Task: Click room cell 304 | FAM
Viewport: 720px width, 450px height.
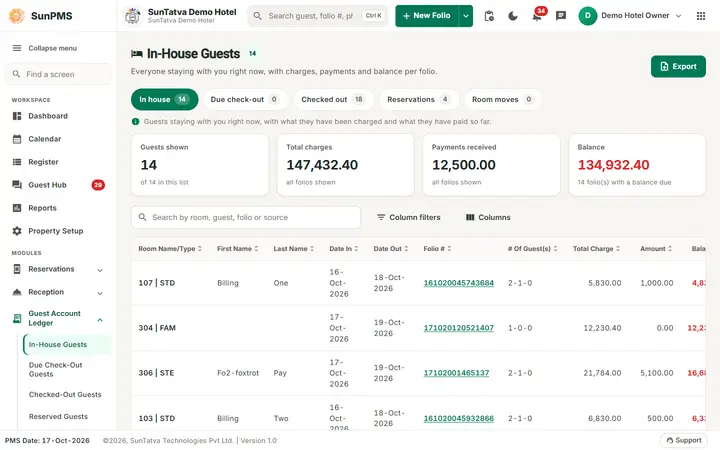Action: pyautogui.click(x=157, y=328)
